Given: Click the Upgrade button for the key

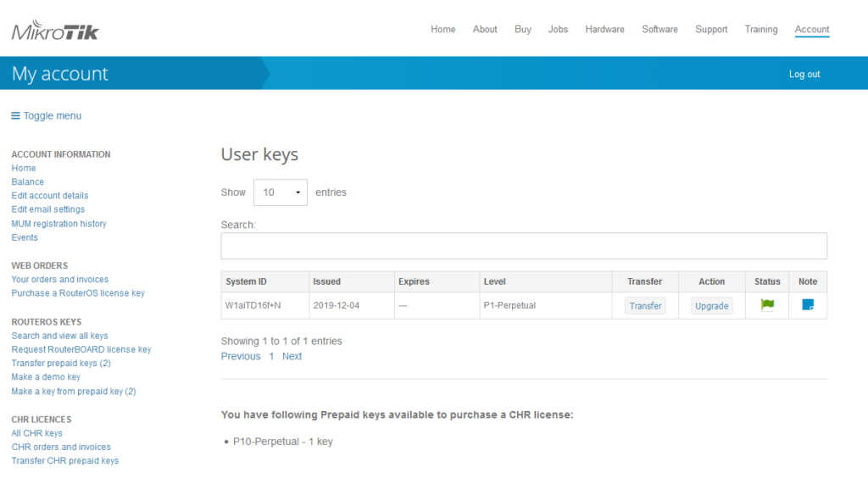Looking at the screenshot, I should 711,306.
